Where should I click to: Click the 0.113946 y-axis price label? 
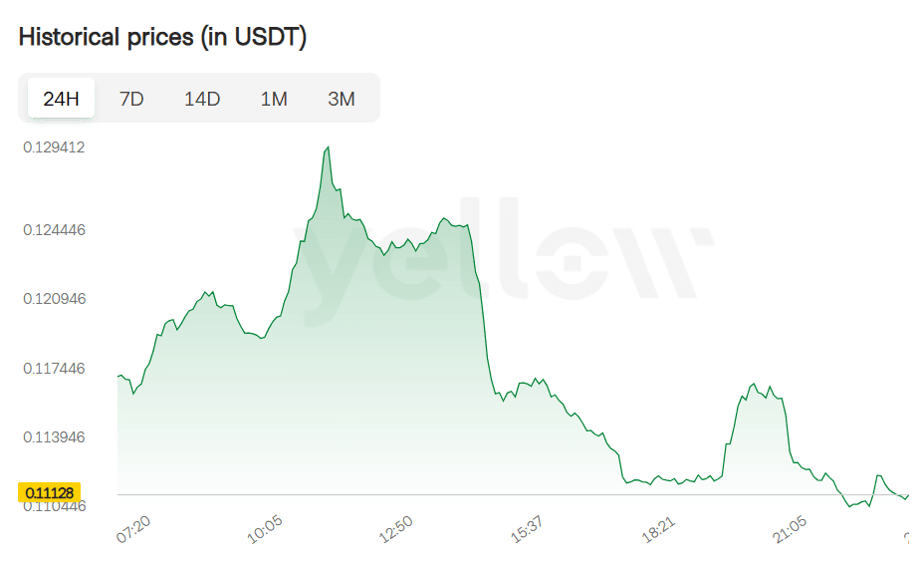point(54,437)
